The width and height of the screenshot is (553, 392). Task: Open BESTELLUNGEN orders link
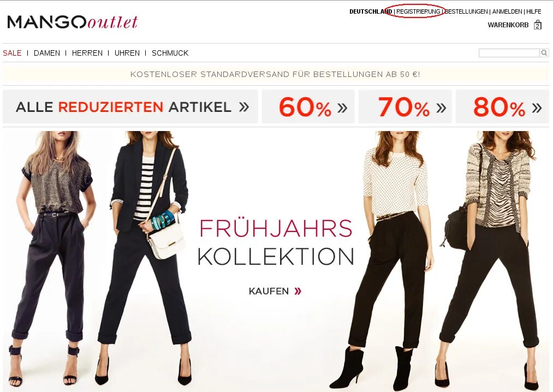click(466, 11)
